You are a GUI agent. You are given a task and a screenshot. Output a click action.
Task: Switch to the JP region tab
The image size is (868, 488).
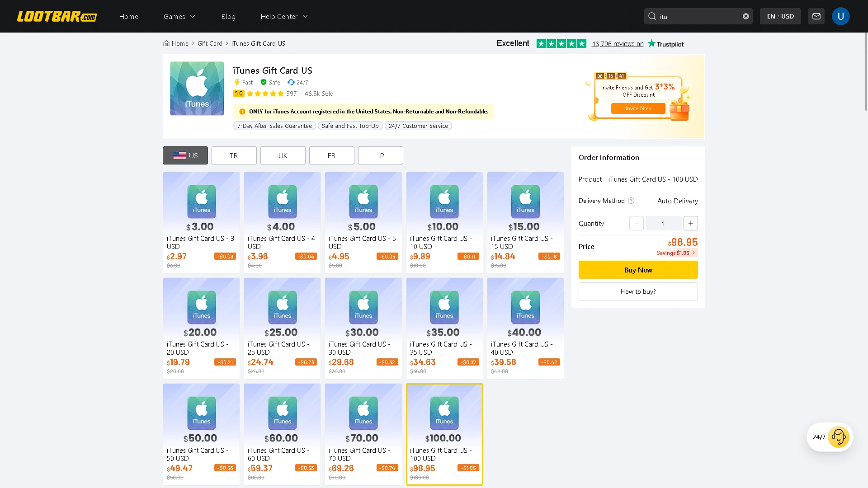pyautogui.click(x=381, y=155)
